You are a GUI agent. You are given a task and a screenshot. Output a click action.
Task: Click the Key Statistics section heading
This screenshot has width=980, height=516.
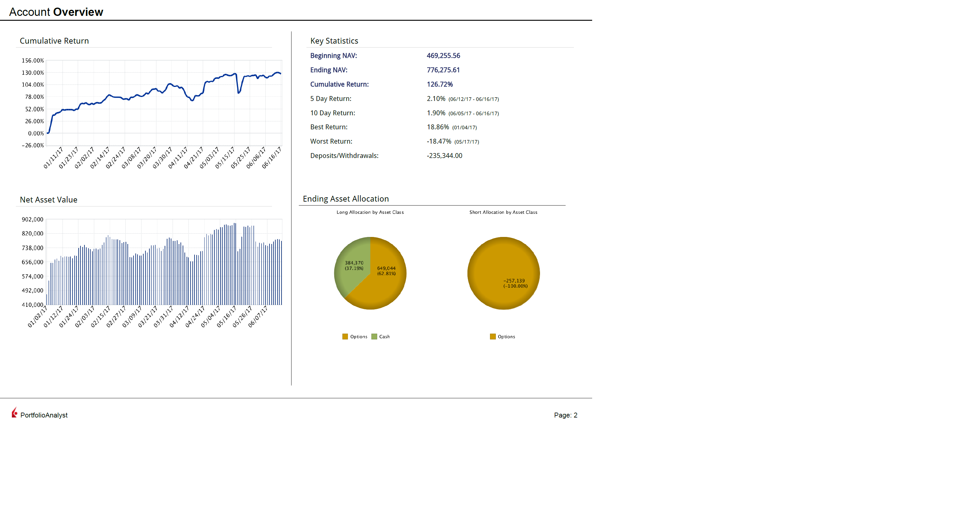coord(334,41)
